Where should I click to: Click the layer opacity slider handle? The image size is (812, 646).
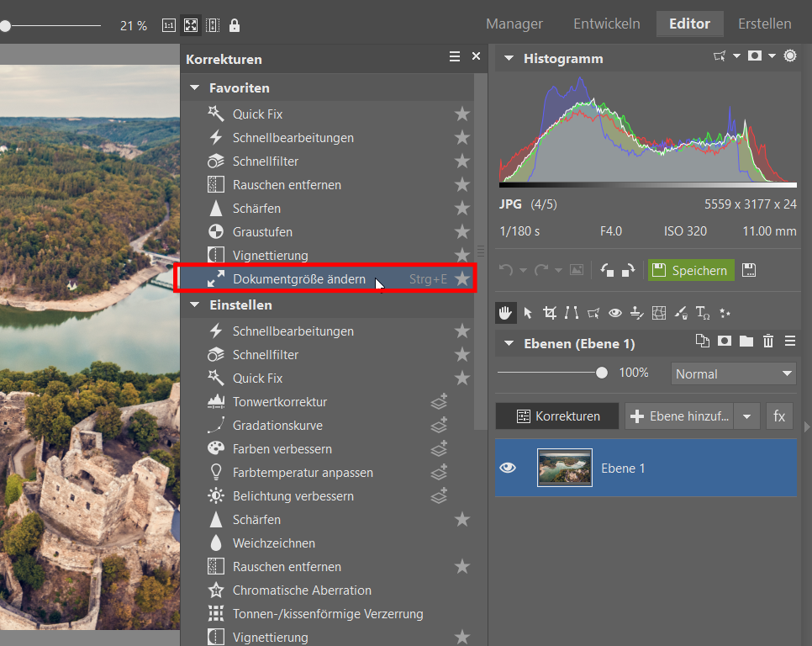coord(601,373)
